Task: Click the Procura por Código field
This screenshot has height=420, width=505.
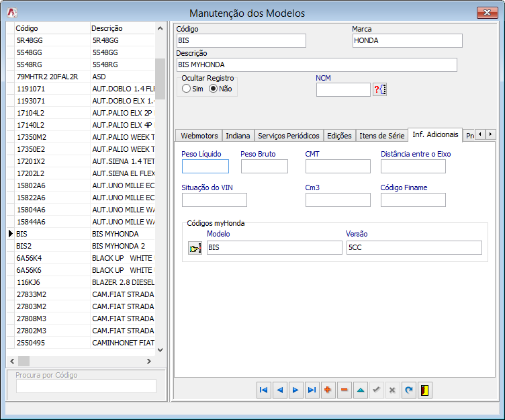Action: tap(86, 386)
